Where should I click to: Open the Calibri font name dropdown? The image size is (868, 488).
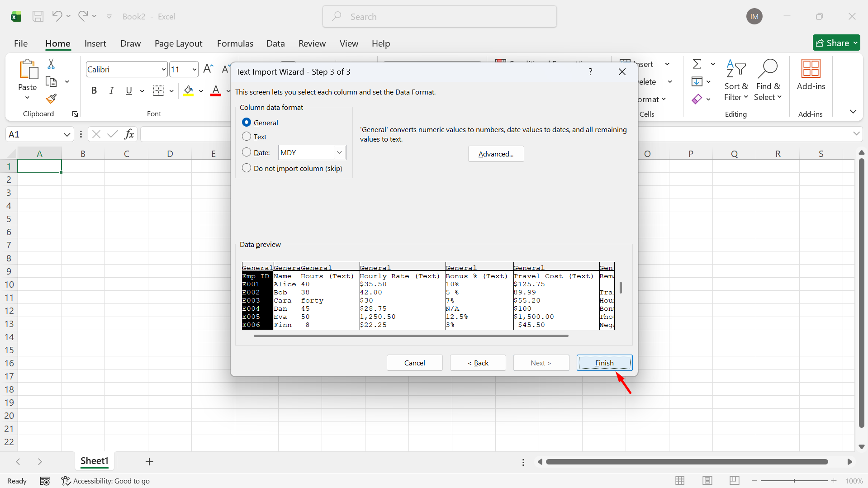point(164,70)
